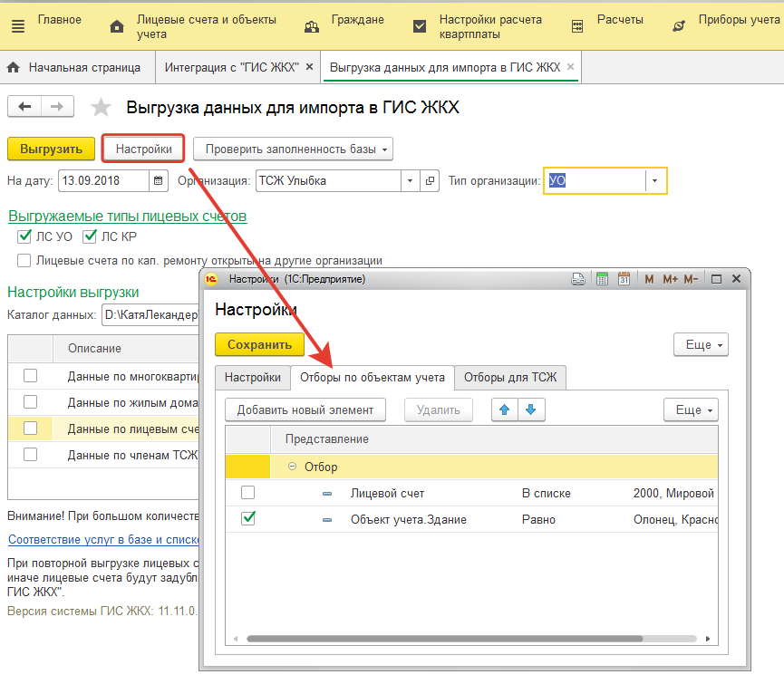The height and width of the screenshot is (684, 784).
Task: Click the Каталог данных path field
Action: coord(151,314)
